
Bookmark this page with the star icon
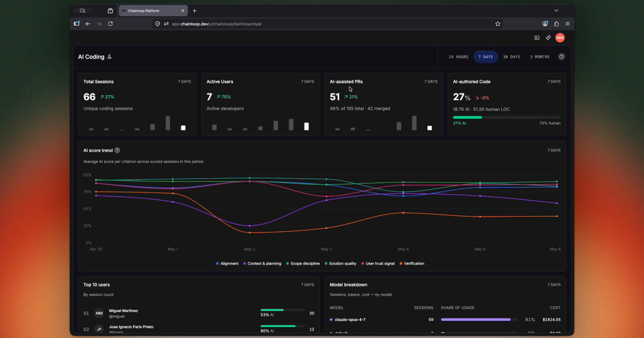[x=498, y=24]
